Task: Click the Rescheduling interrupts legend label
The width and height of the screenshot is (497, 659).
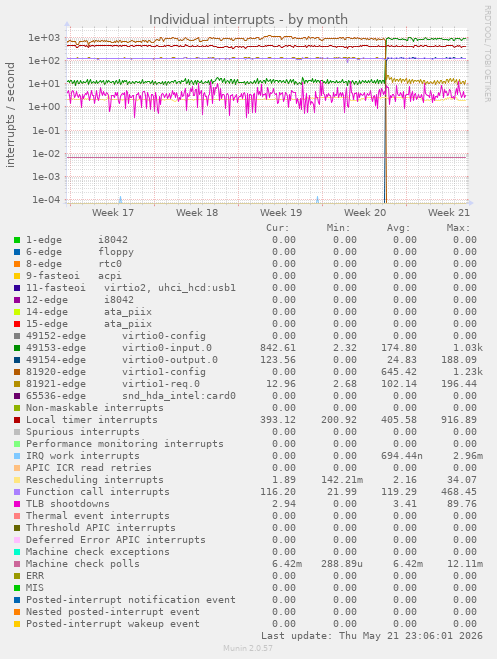Action: pos(95,480)
